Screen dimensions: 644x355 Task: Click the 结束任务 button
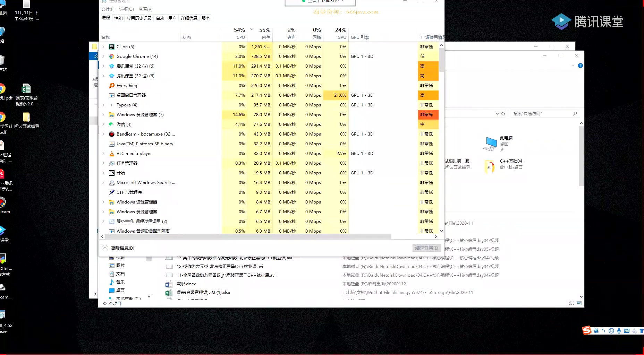coord(427,248)
